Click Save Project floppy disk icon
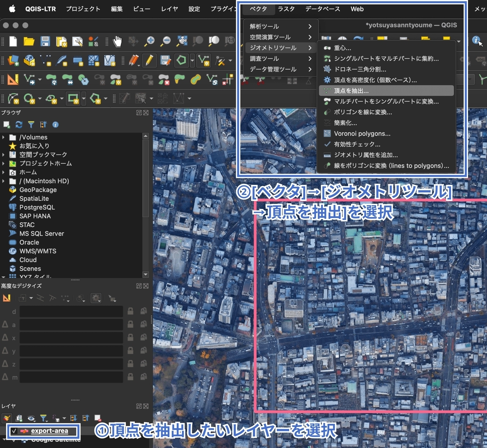 [x=45, y=41]
